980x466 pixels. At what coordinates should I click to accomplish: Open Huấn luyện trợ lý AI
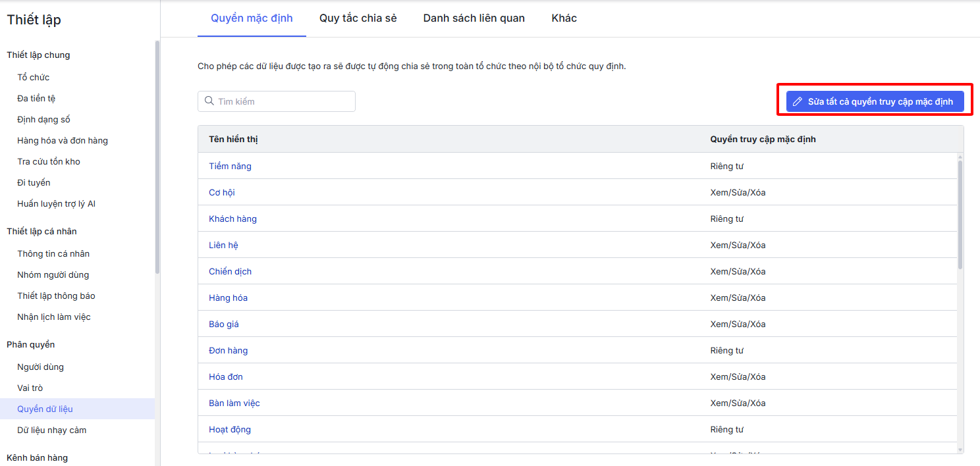56,203
